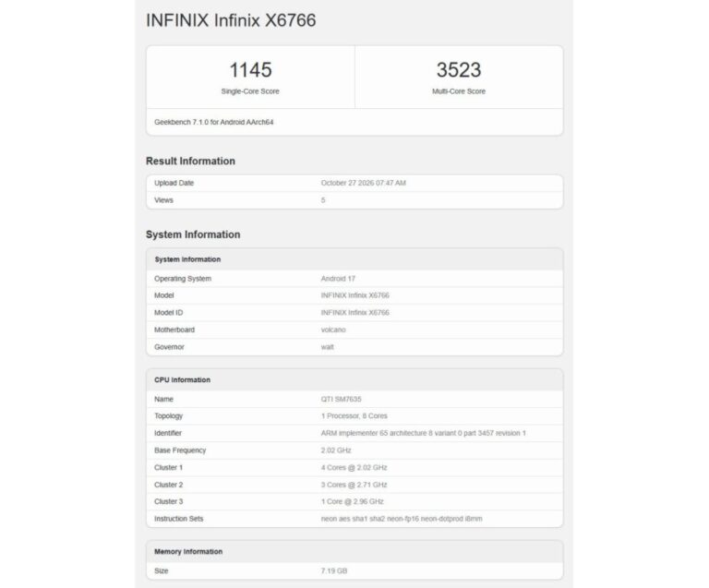709x588 pixels.
Task: Click the Topology label
Action: 169,416
